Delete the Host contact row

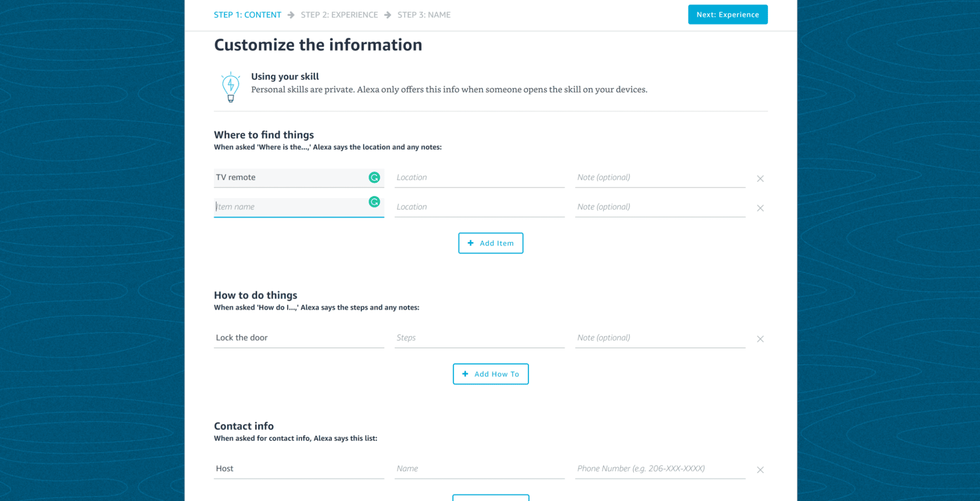(x=760, y=470)
